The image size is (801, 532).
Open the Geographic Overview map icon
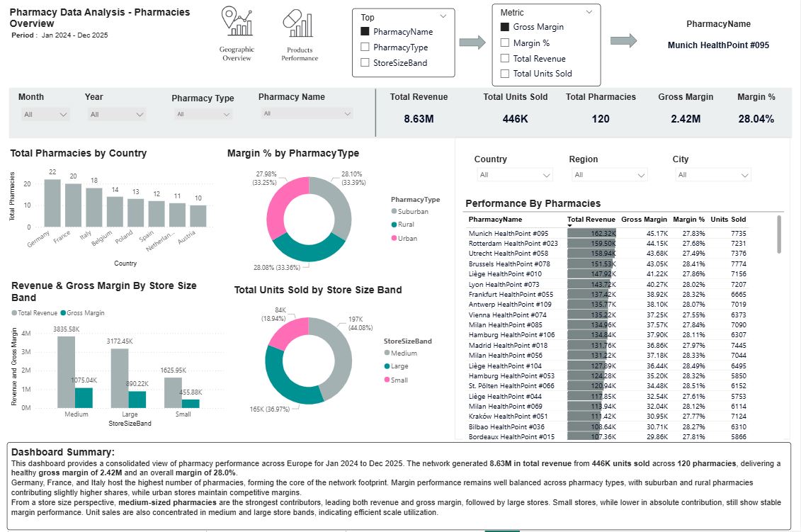(x=237, y=22)
